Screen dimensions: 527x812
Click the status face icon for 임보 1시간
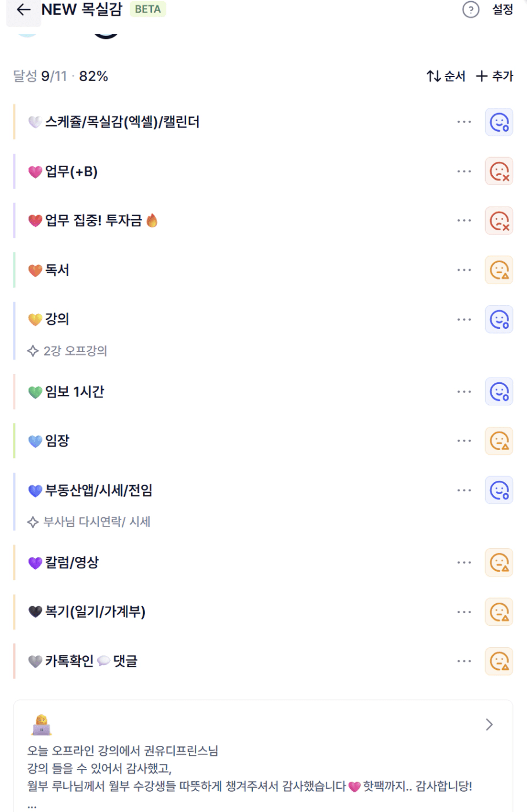click(x=499, y=392)
